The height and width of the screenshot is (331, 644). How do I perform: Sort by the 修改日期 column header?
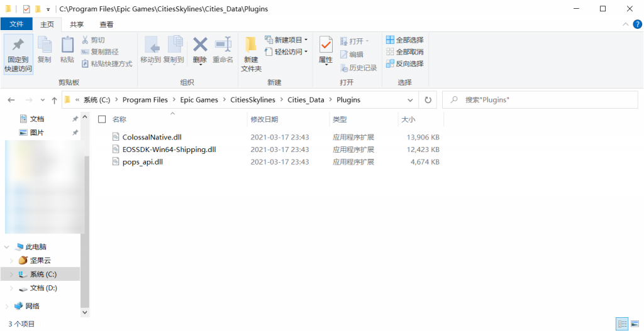[264, 119]
